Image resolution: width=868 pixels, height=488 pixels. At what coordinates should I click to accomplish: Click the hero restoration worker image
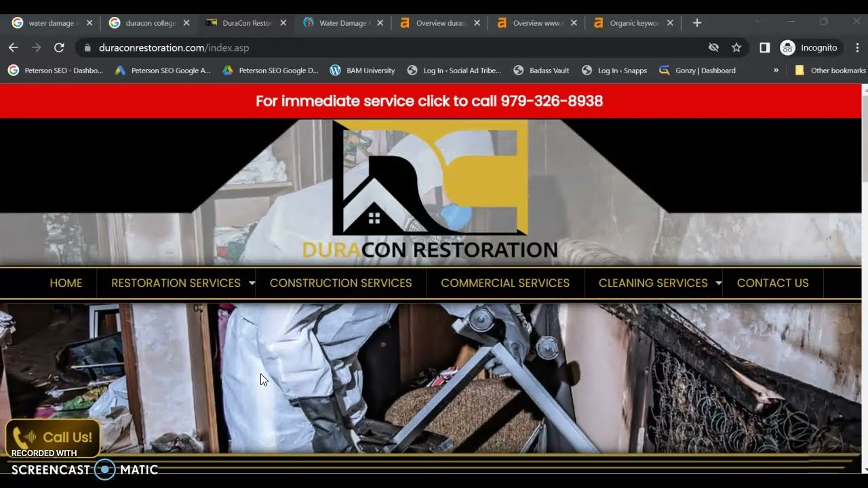[431, 378]
